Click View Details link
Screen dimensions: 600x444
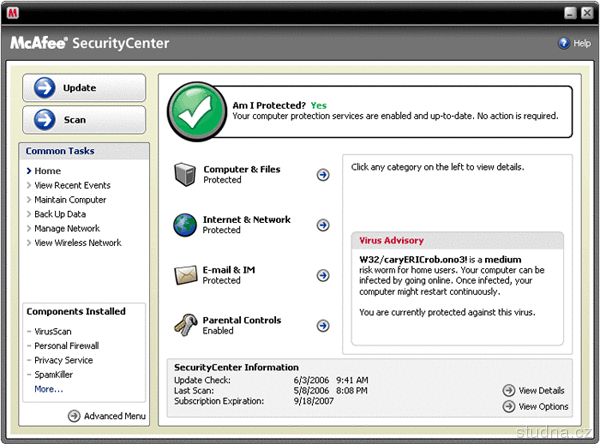541,390
